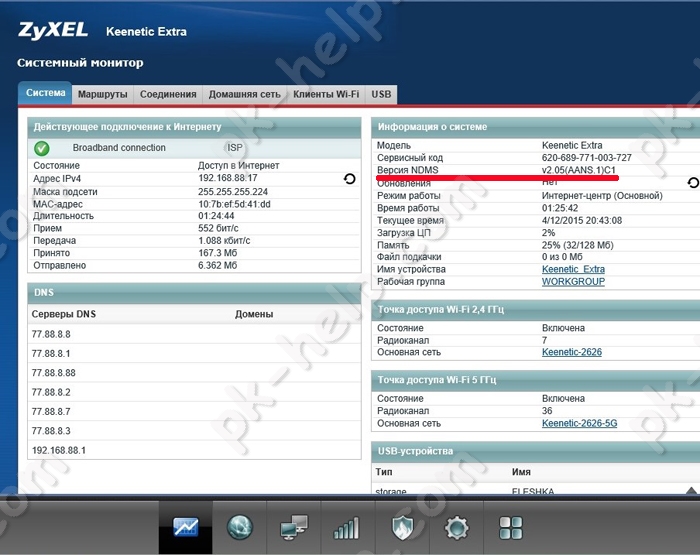
Task: Click the subnet mask 255.255.255.224
Action: tap(233, 192)
